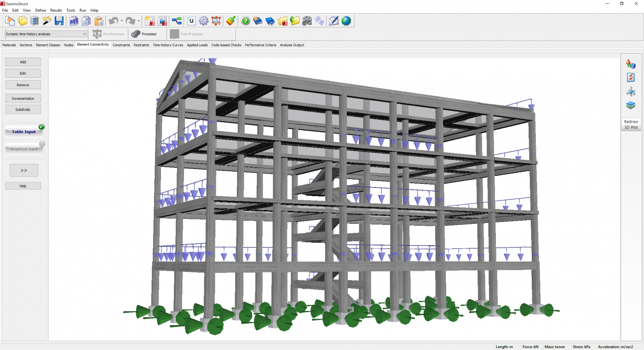Click the blue globe icon in toolbar
This screenshot has height=350, width=644.
click(x=346, y=21)
